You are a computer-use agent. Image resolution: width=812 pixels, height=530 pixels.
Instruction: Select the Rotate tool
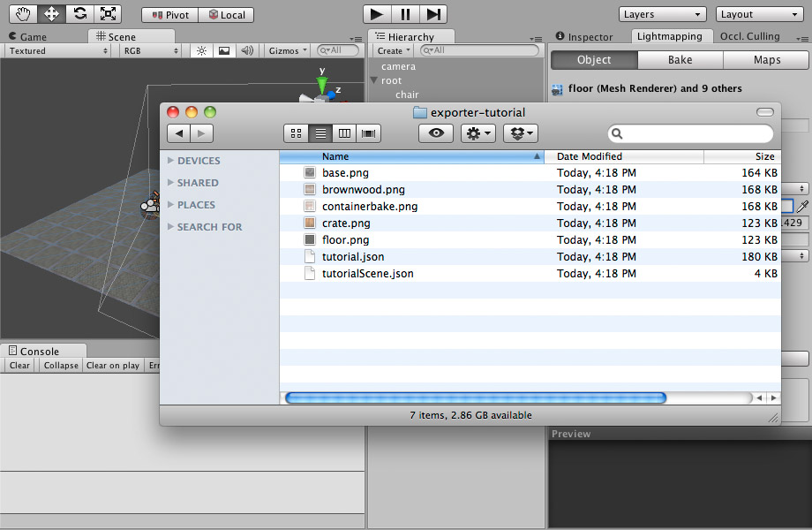(x=79, y=13)
